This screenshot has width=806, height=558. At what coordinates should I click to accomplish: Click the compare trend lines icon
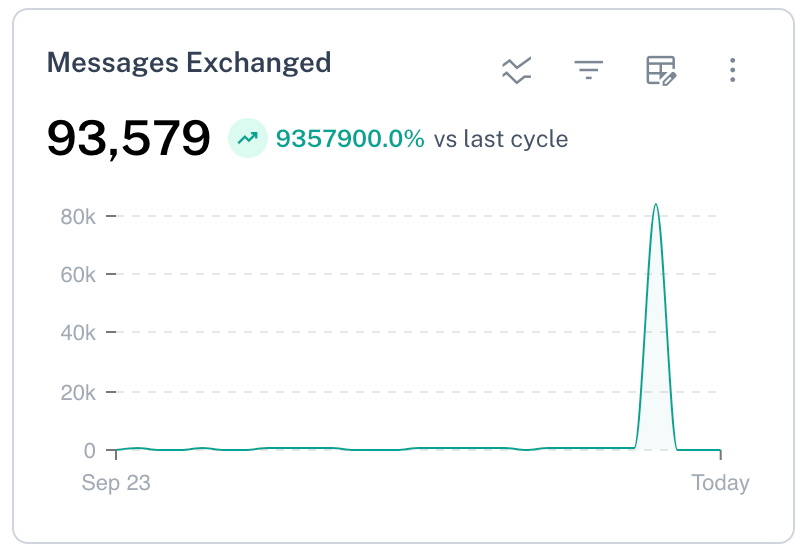(x=516, y=70)
